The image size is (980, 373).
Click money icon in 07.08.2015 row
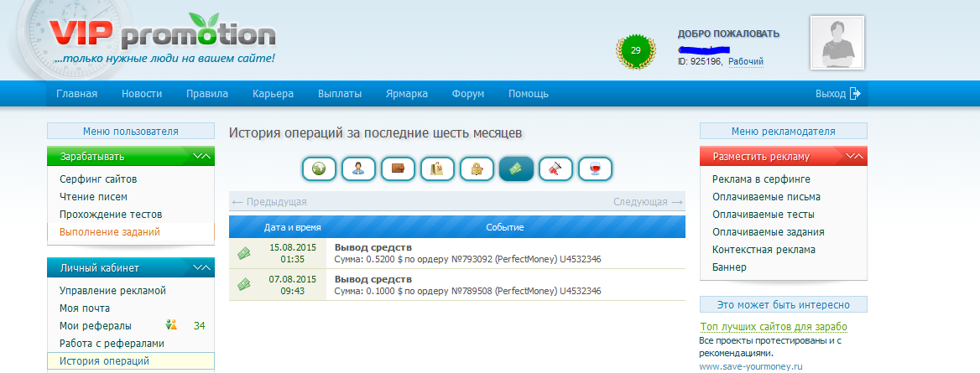pos(244,284)
